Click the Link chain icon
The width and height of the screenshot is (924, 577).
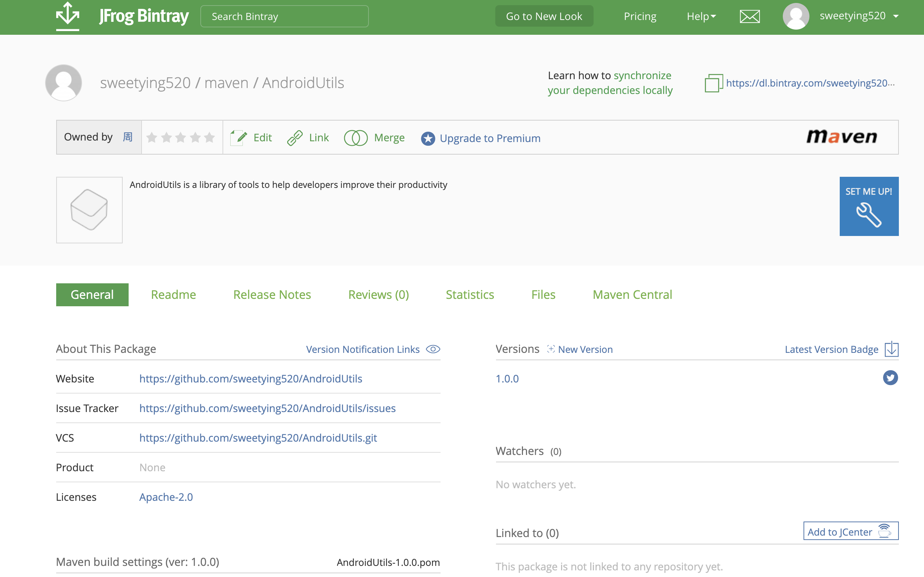tap(295, 138)
